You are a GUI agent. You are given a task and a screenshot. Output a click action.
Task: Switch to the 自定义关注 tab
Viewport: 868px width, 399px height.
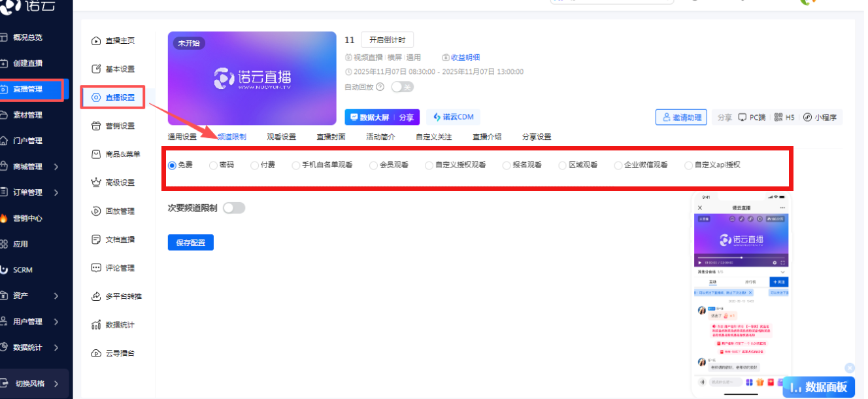434,137
